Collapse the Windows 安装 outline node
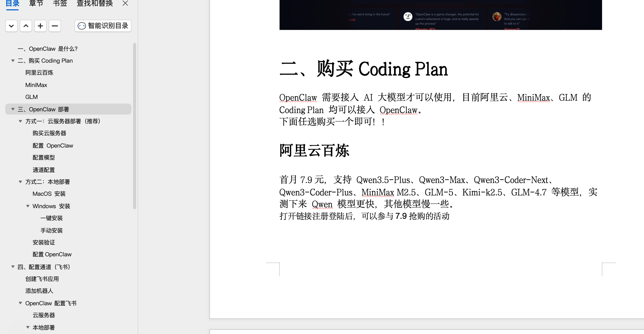 click(x=28, y=206)
